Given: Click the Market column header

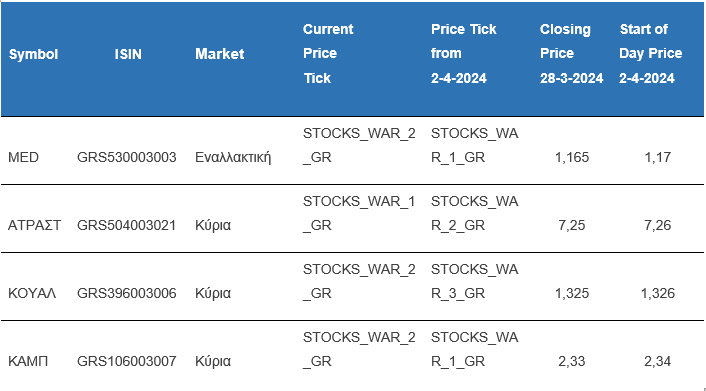Looking at the screenshot, I should (219, 54).
